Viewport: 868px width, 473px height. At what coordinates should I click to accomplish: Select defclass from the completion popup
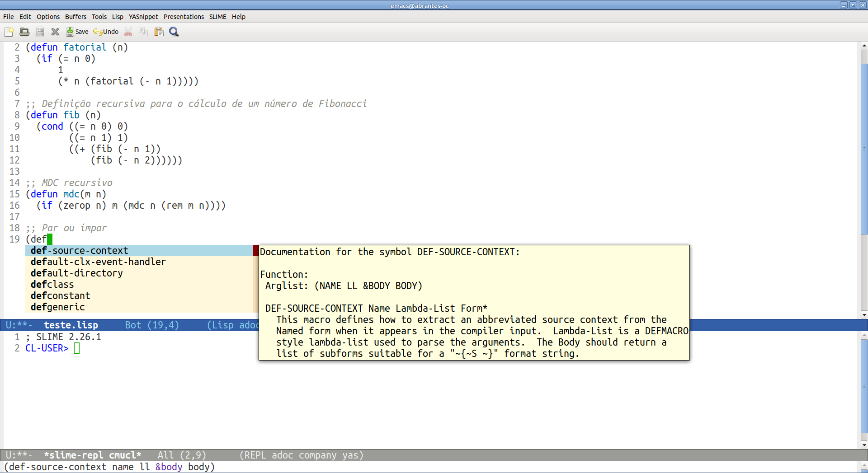(x=52, y=284)
